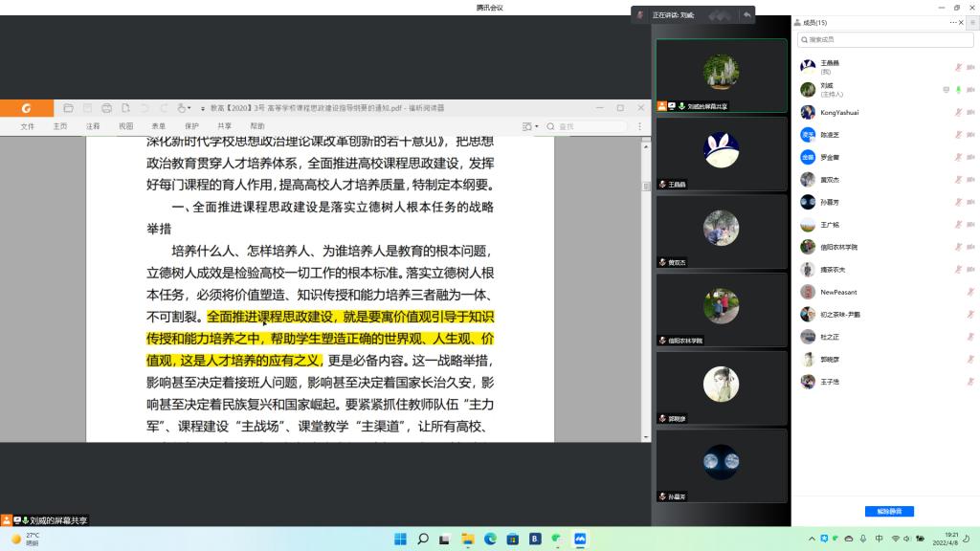Click the open folder icon in Foxit toolbar
The height and width of the screenshot is (551, 980).
click(67, 108)
